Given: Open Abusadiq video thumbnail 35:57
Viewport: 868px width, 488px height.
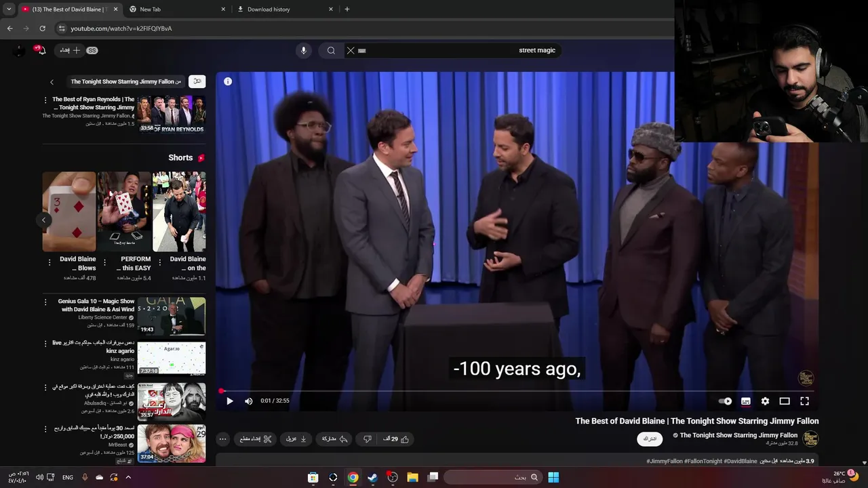Looking at the screenshot, I should pyautogui.click(x=172, y=401).
